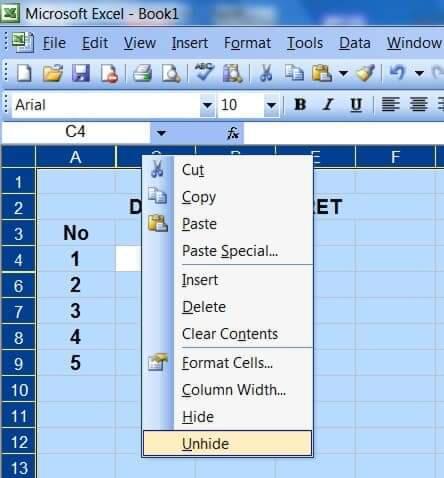Click the Print icon in the toolbar
The width and height of the screenshot is (444, 478).
(x=142, y=73)
